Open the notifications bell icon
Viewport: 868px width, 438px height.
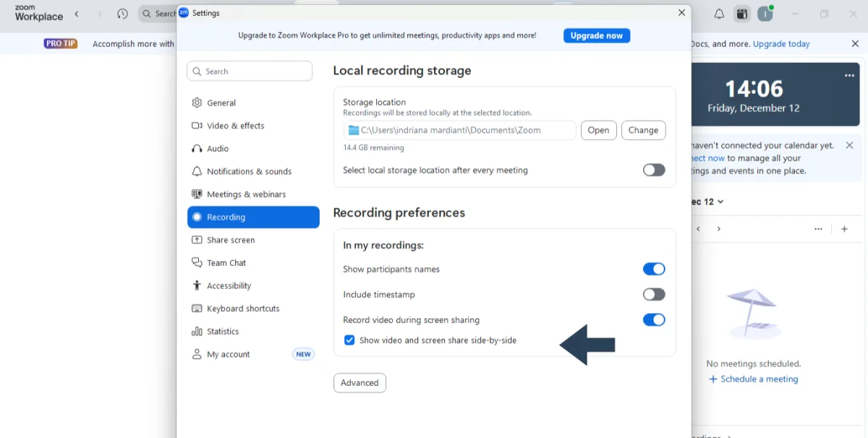(x=719, y=14)
